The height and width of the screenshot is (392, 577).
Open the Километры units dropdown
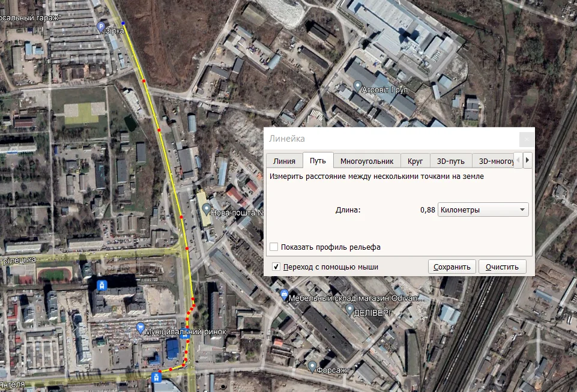[x=483, y=210]
